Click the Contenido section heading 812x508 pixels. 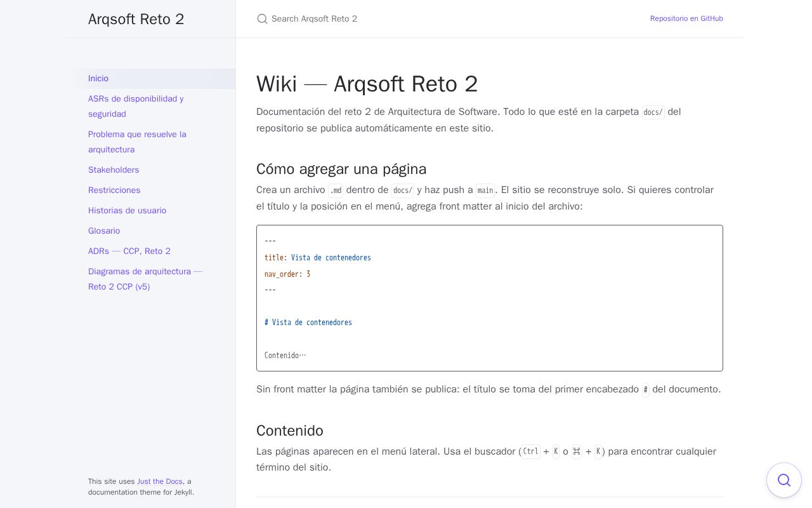click(290, 431)
